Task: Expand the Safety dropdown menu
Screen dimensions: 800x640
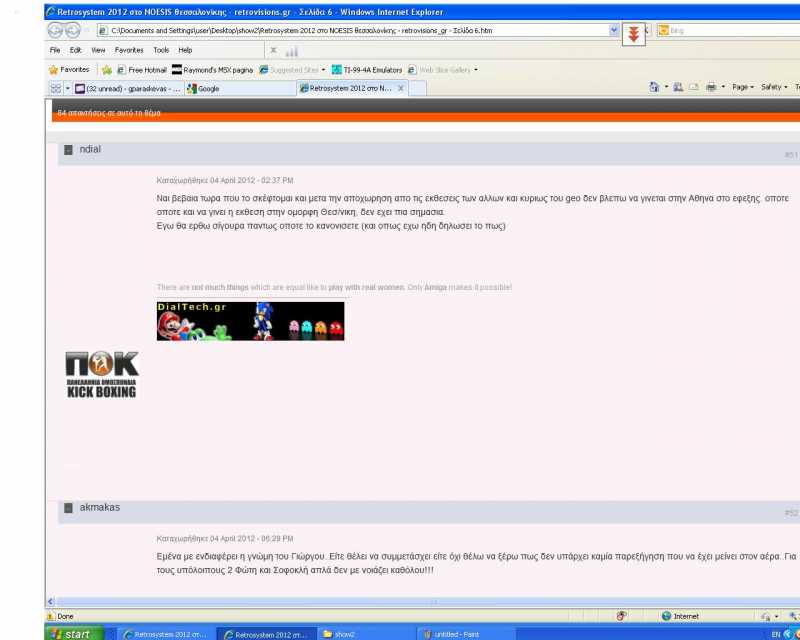Action: (x=773, y=88)
